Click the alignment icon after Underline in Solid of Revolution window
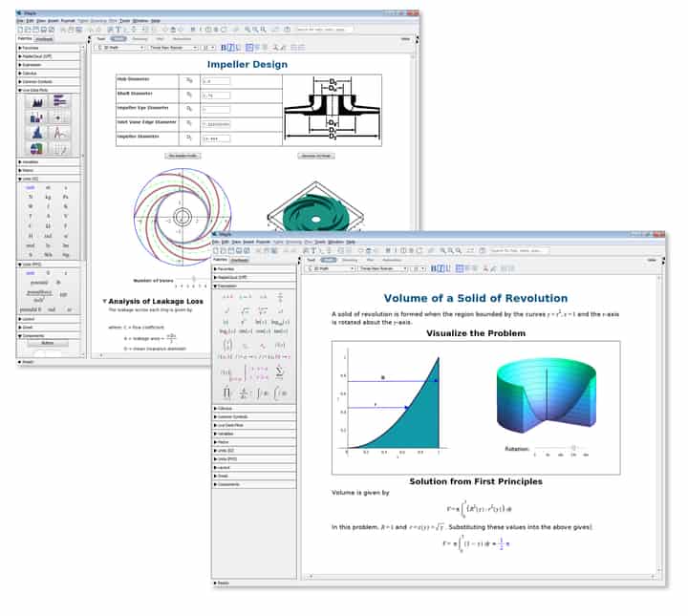The width and height of the screenshot is (688, 616). pyautogui.click(x=460, y=268)
